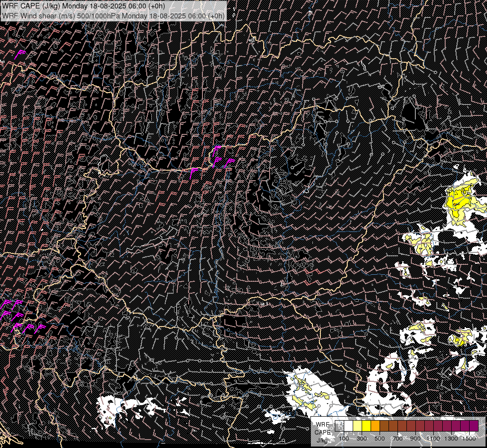Click the '300' legend tick label
This screenshot has height=448, width=487.
pyautogui.click(x=362, y=439)
